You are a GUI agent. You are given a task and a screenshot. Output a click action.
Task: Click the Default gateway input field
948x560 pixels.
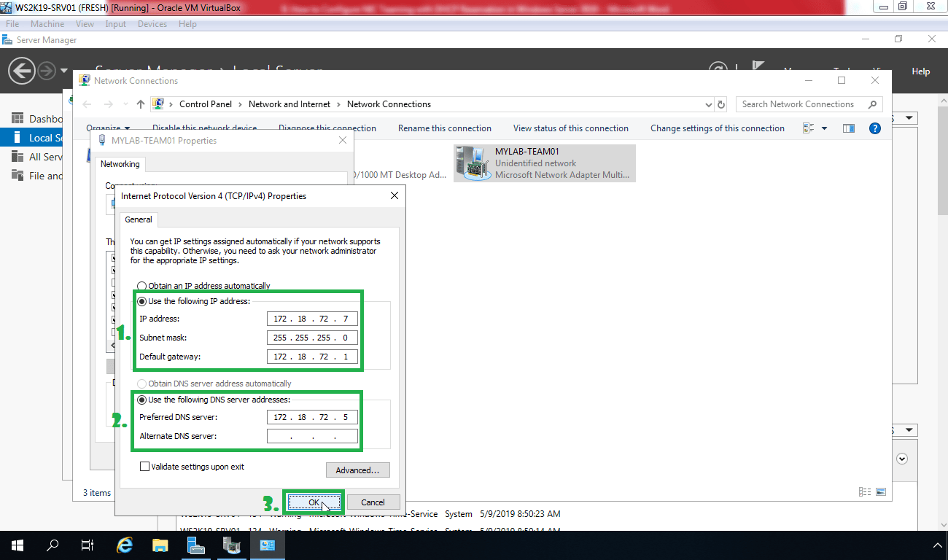coord(312,357)
